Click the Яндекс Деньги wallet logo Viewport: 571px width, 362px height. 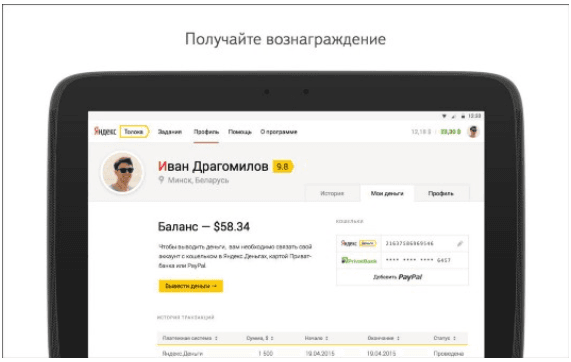tap(359, 243)
